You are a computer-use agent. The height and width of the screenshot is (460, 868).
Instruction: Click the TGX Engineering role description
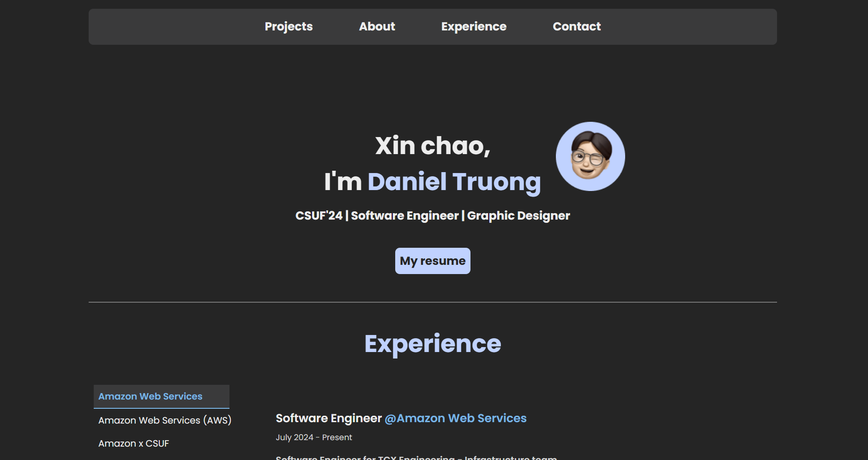pos(416,458)
